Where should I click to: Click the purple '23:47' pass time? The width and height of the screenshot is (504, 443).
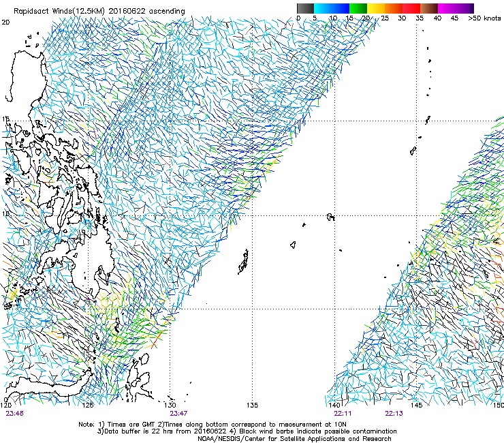[x=178, y=414]
